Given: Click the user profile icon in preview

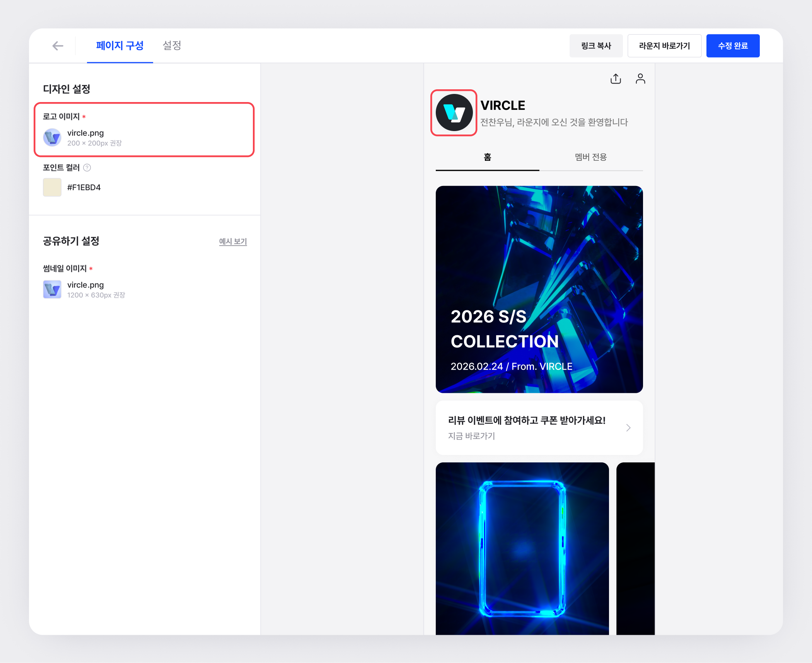Looking at the screenshot, I should click(640, 79).
